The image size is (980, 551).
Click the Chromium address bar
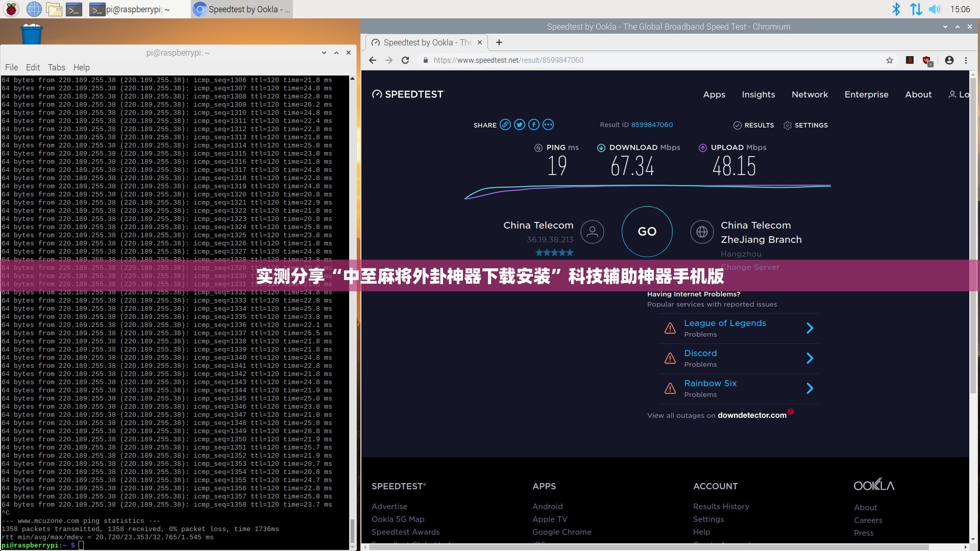click(x=653, y=60)
